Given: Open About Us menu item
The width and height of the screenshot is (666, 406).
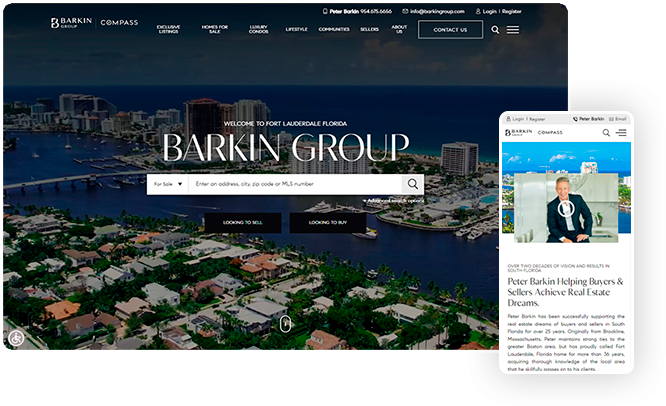Looking at the screenshot, I should (x=399, y=29).
